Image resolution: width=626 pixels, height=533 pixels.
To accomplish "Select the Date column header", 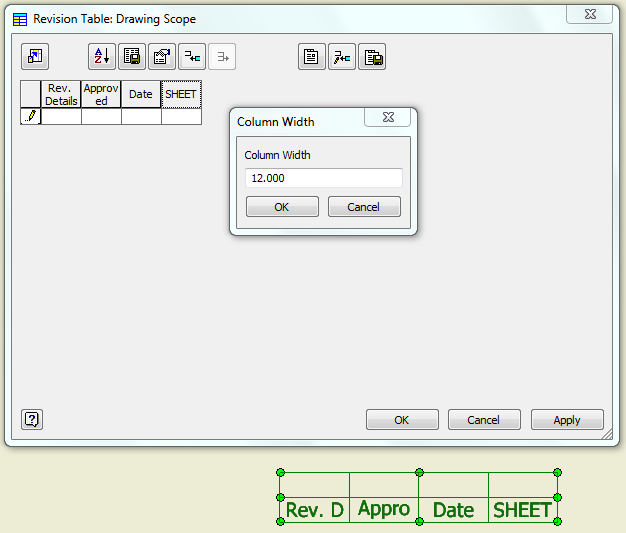I will click(141, 94).
